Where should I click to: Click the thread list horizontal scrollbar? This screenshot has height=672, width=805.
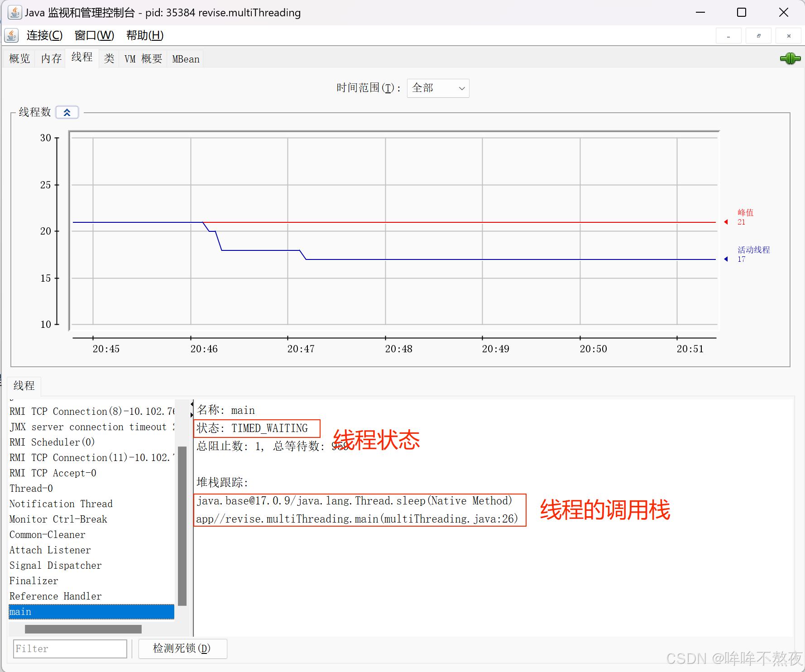click(83, 629)
